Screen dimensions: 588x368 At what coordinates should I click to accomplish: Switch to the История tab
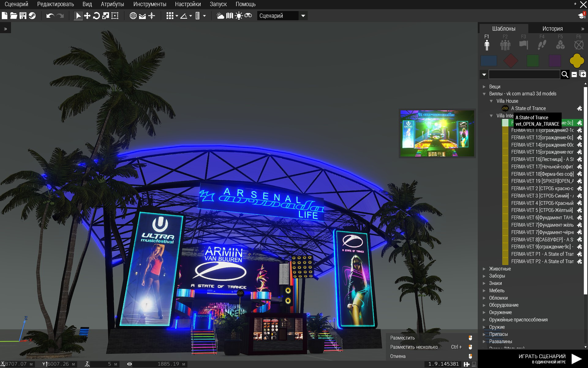point(552,29)
